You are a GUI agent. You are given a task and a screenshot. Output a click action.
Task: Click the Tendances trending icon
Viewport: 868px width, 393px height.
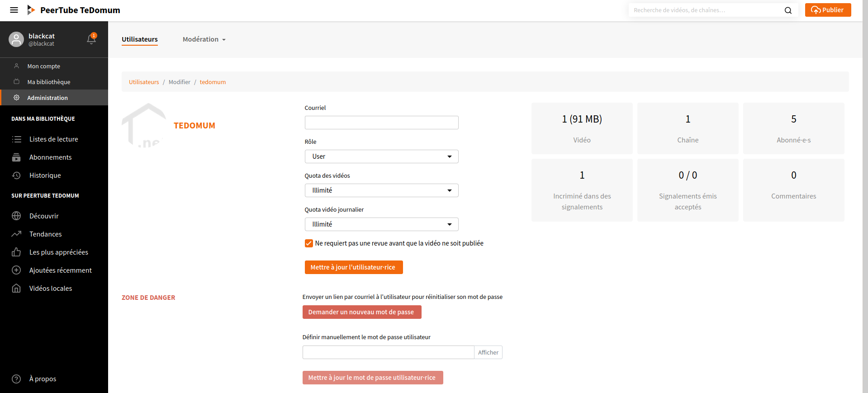point(16,234)
